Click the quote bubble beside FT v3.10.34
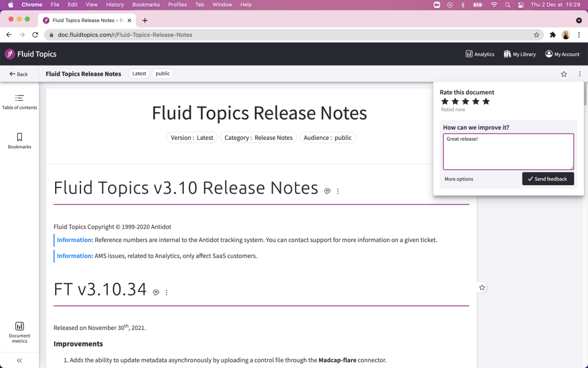The height and width of the screenshot is (368, 588). [156, 293]
